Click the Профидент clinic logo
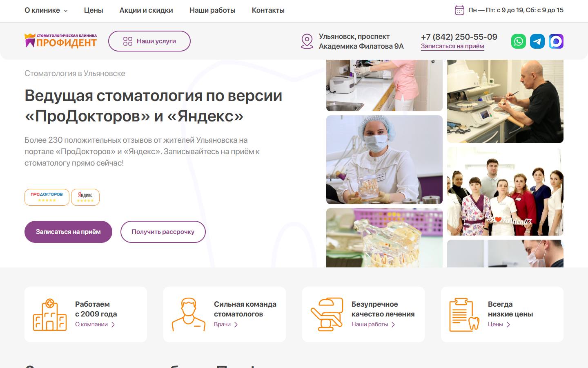The height and width of the screenshot is (368, 588). click(61, 41)
